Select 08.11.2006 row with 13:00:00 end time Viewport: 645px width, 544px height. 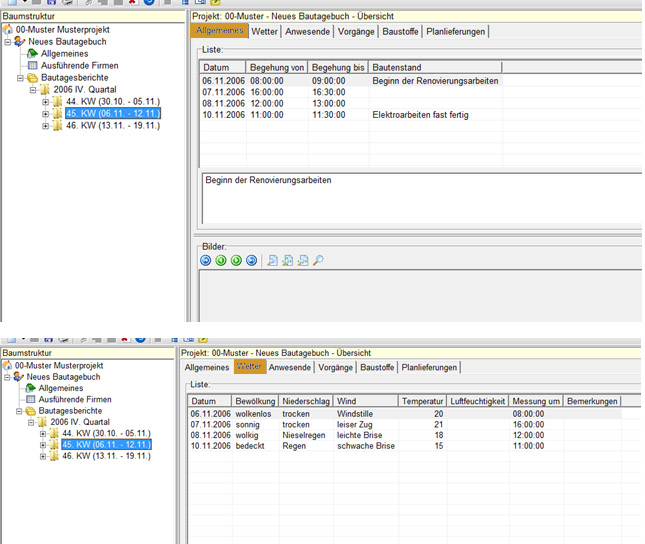pos(351,104)
